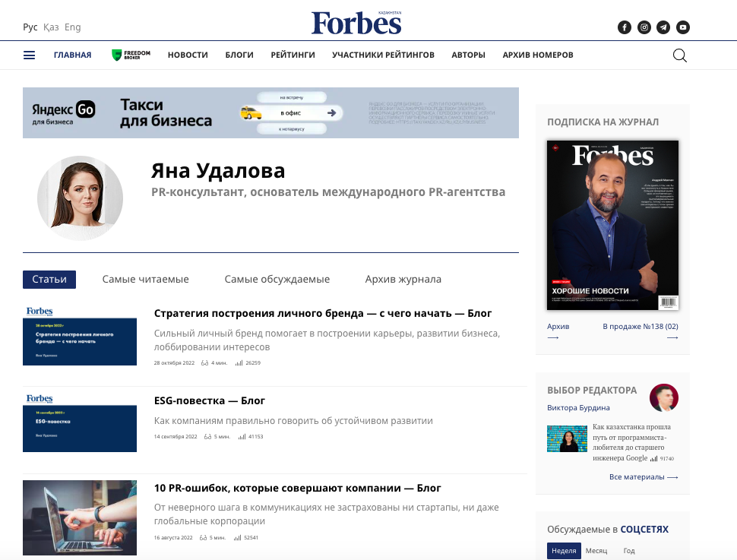The width and height of the screenshot is (737, 560).
Task: Select the Статьи tab
Action: pos(49,280)
